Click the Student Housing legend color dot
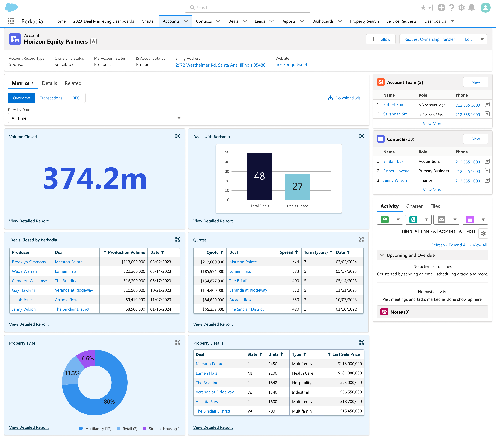The height and width of the screenshot is (448, 496). pyautogui.click(x=144, y=428)
